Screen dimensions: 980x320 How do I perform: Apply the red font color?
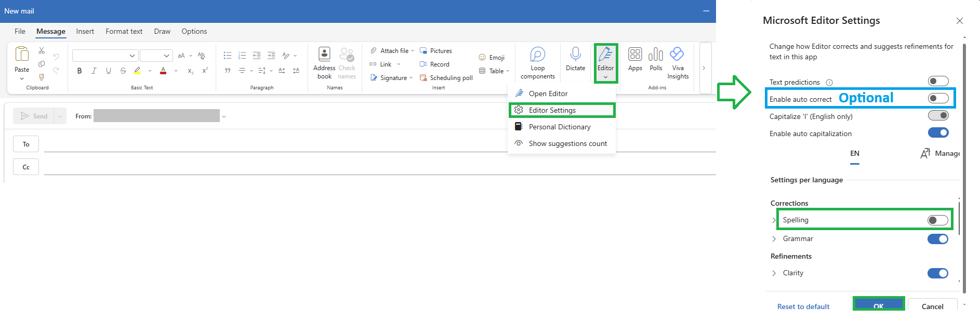pyautogui.click(x=163, y=71)
